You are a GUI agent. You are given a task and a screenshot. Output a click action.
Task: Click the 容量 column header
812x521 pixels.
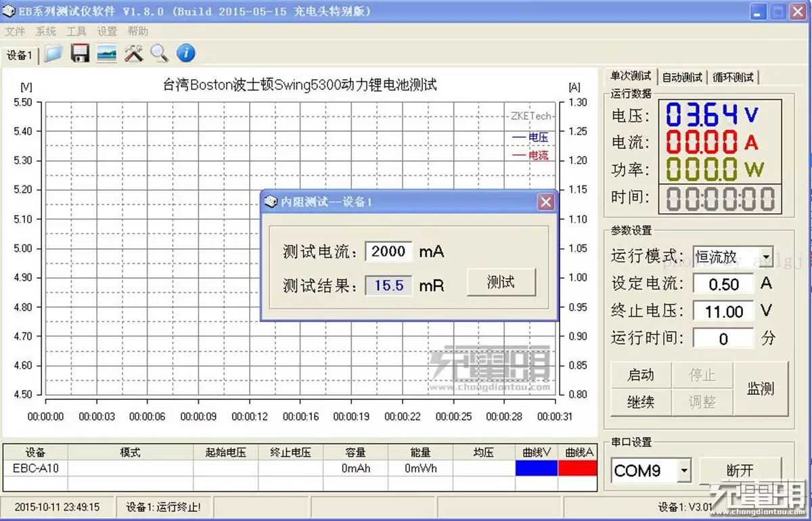(355, 453)
